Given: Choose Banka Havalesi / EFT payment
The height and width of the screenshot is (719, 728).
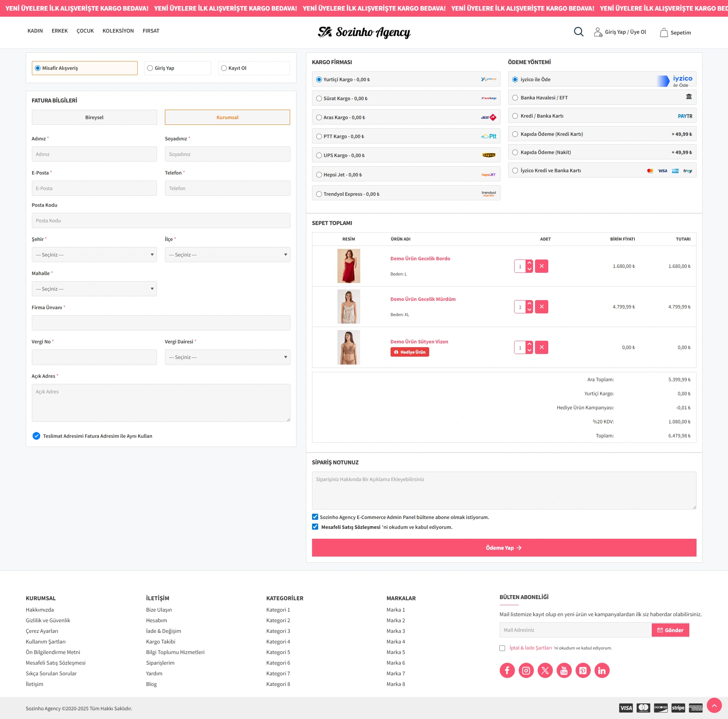Looking at the screenshot, I should [x=515, y=98].
